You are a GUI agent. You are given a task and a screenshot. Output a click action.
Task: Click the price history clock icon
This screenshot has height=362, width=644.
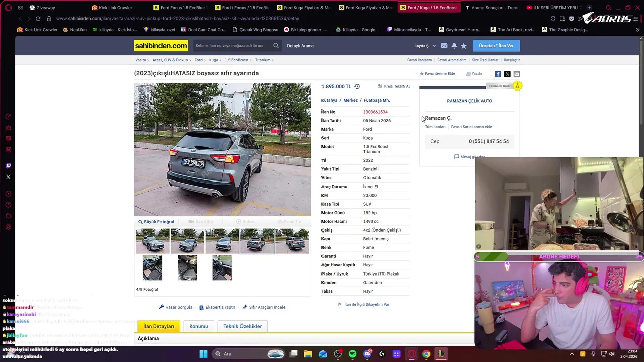coord(357,86)
